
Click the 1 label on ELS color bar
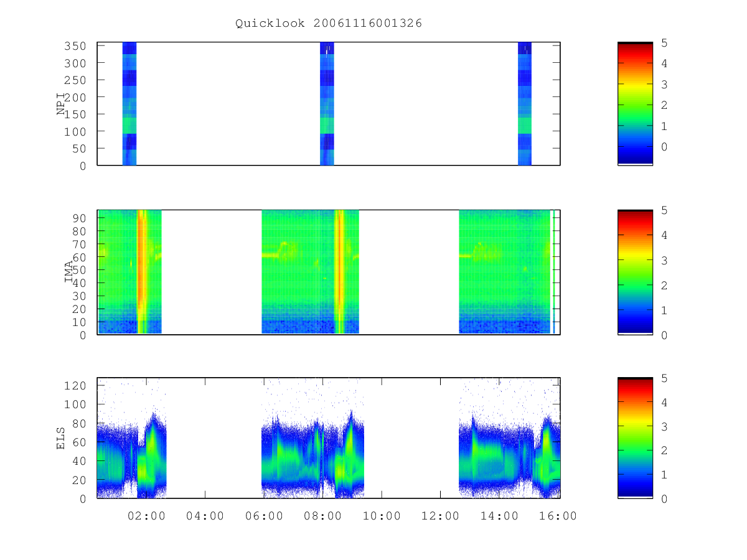tap(664, 475)
